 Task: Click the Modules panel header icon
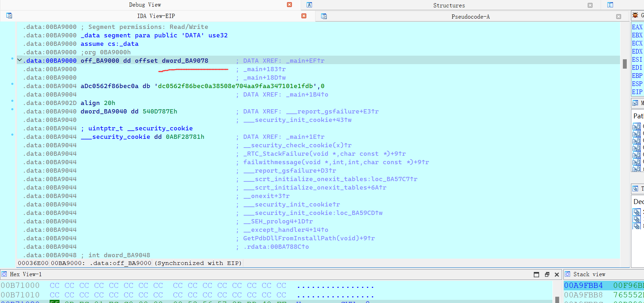(x=635, y=103)
